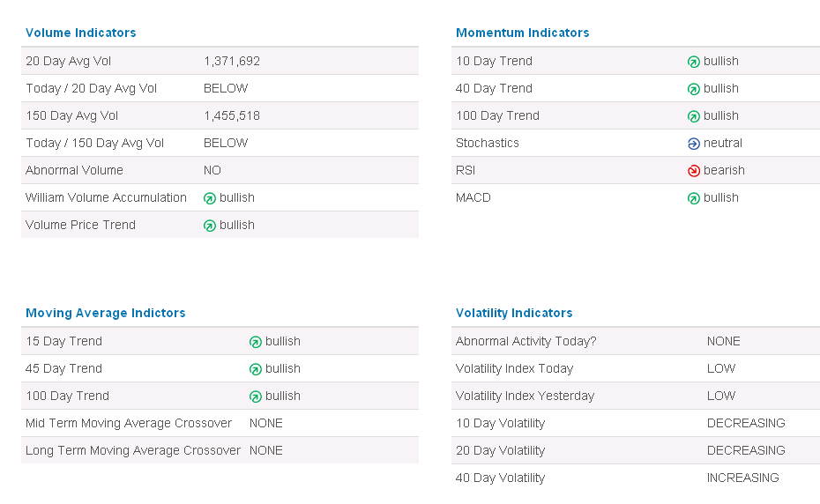The image size is (820, 504).
Task: Click bullish text in William Volume Accumulation row
Action: (x=237, y=197)
